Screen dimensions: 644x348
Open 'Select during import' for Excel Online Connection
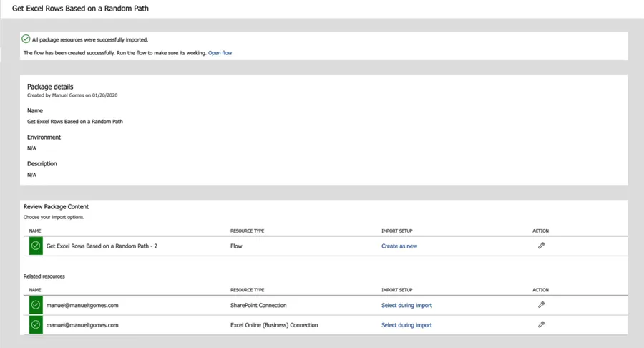tap(406, 325)
